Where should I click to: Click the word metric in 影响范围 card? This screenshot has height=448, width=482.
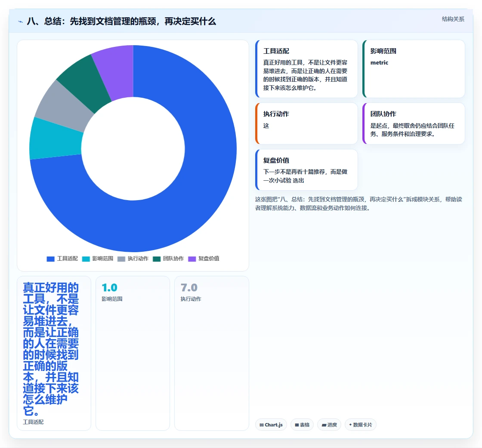[x=379, y=63]
